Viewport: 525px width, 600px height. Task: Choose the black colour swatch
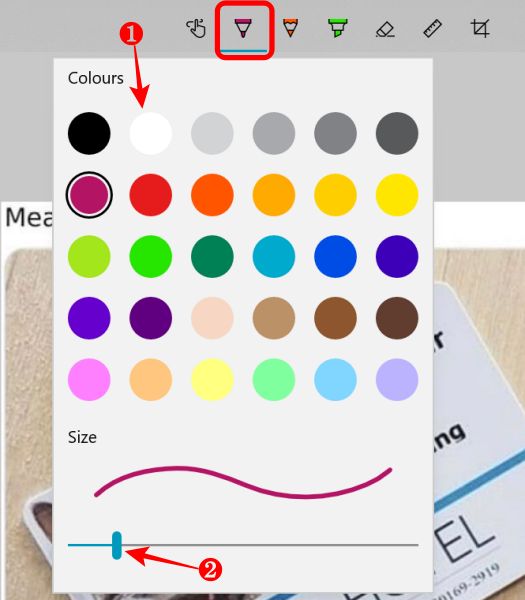(89, 133)
